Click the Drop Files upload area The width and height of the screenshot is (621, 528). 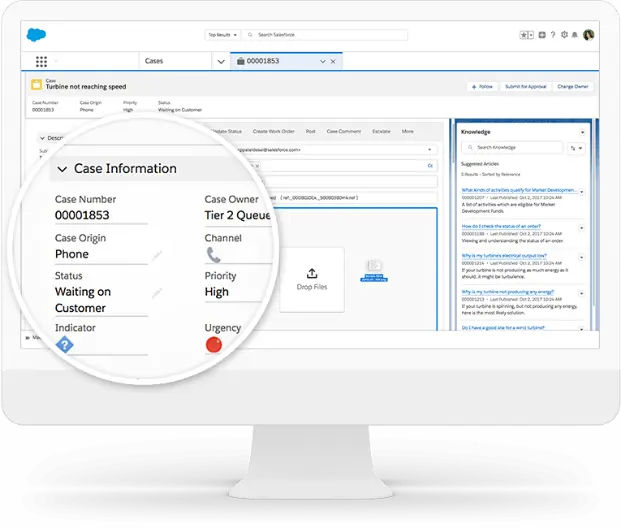pyautogui.click(x=312, y=280)
